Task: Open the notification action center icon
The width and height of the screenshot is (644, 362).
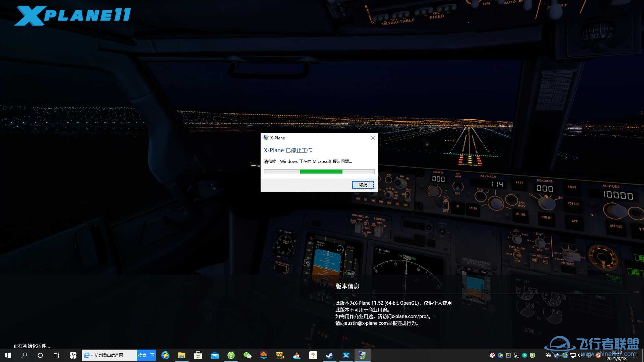Action: 636,355
